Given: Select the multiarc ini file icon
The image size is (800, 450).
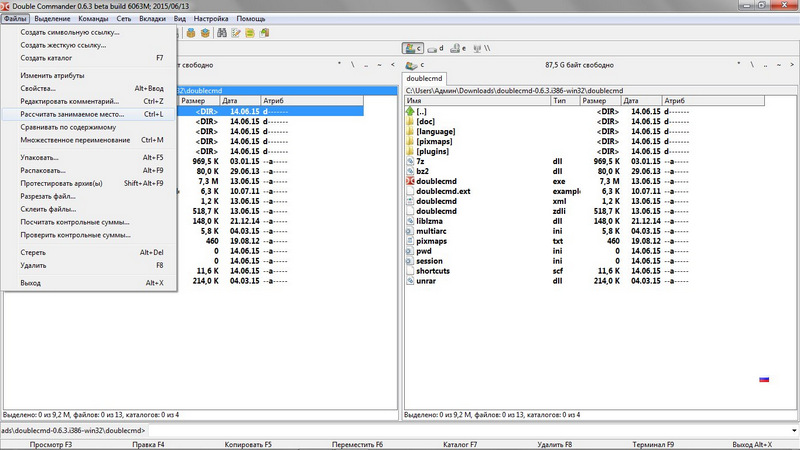Looking at the screenshot, I should click(x=410, y=231).
